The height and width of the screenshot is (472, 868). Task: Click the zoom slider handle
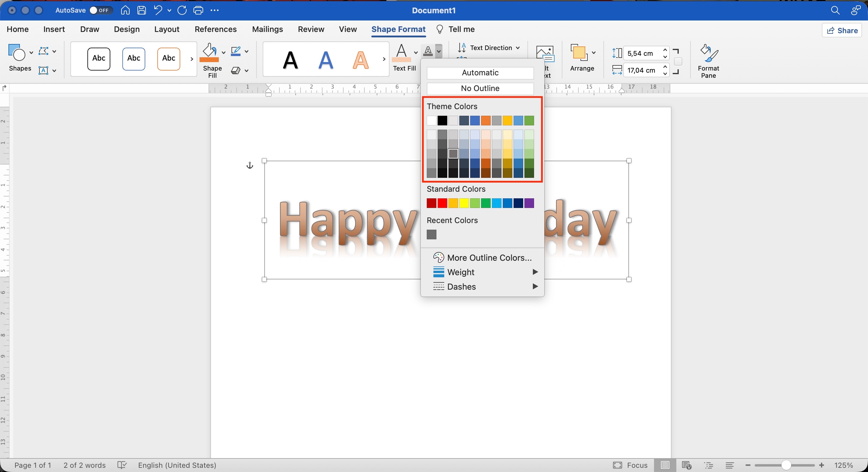786,465
